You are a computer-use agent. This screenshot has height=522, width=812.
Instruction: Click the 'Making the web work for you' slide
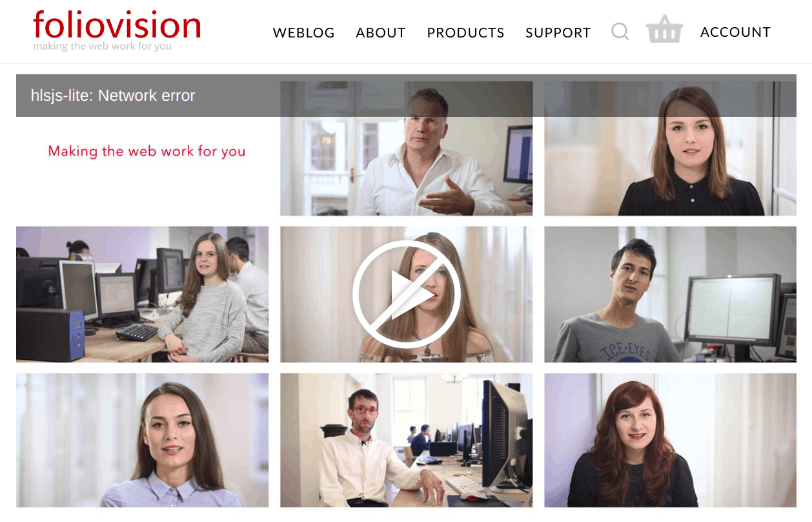click(147, 151)
